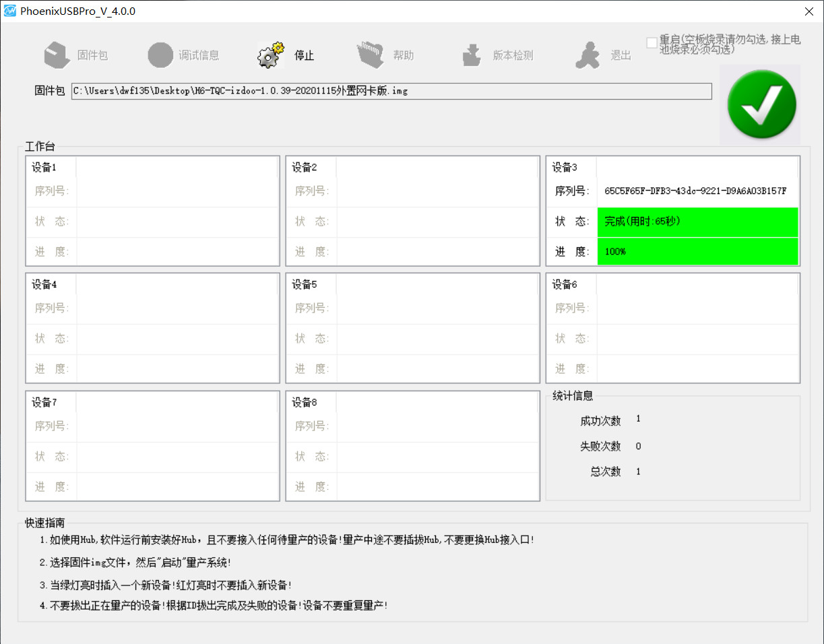
Task: Click the 设备4 进度 label
Action: pyautogui.click(x=52, y=368)
